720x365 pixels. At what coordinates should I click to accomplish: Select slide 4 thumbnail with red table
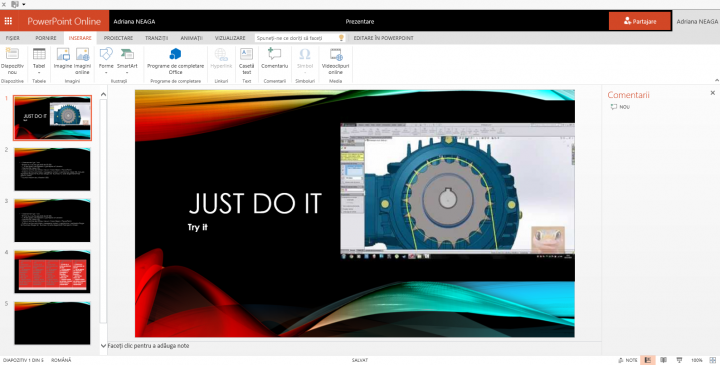pos(52,271)
